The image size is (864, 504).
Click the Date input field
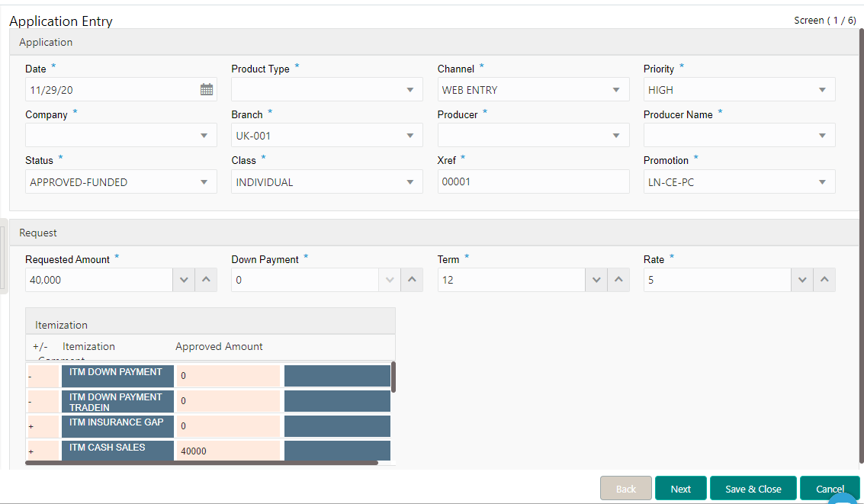[113, 89]
